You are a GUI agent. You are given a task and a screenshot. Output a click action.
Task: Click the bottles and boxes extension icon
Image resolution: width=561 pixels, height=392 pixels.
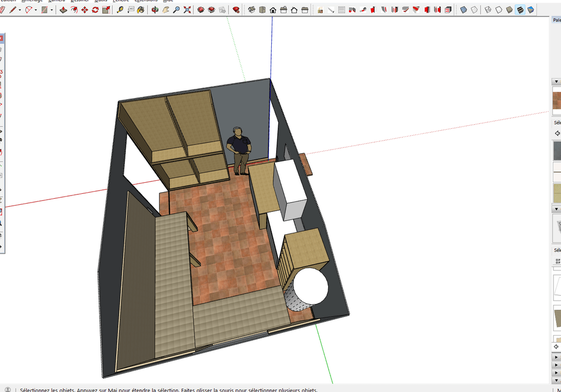pos(320,10)
